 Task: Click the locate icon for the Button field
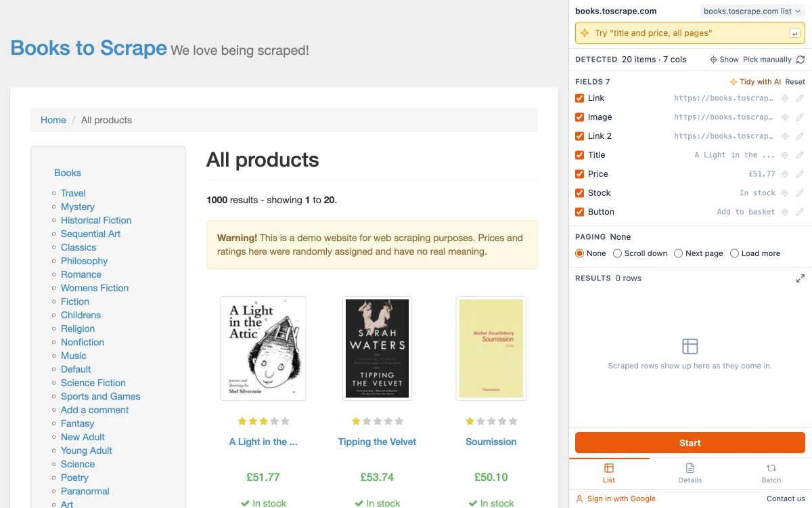(785, 212)
